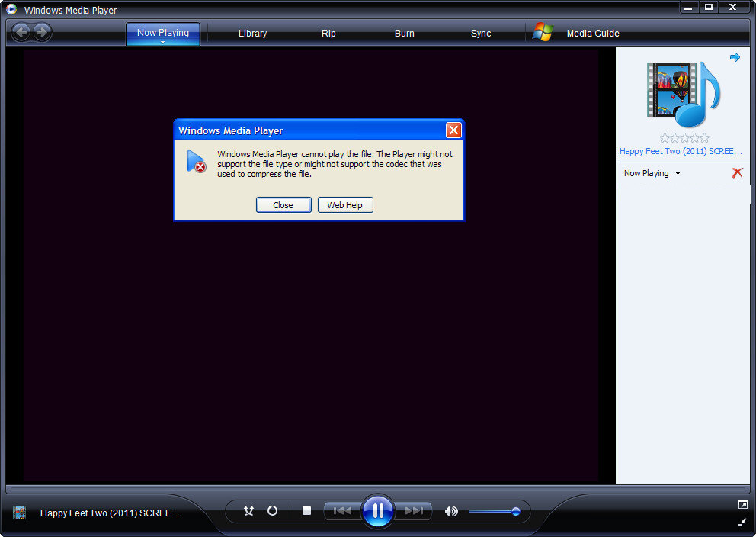The width and height of the screenshot is (756, 537).
Task: Click the media album art thumbnail
Action: click(683, 94)
